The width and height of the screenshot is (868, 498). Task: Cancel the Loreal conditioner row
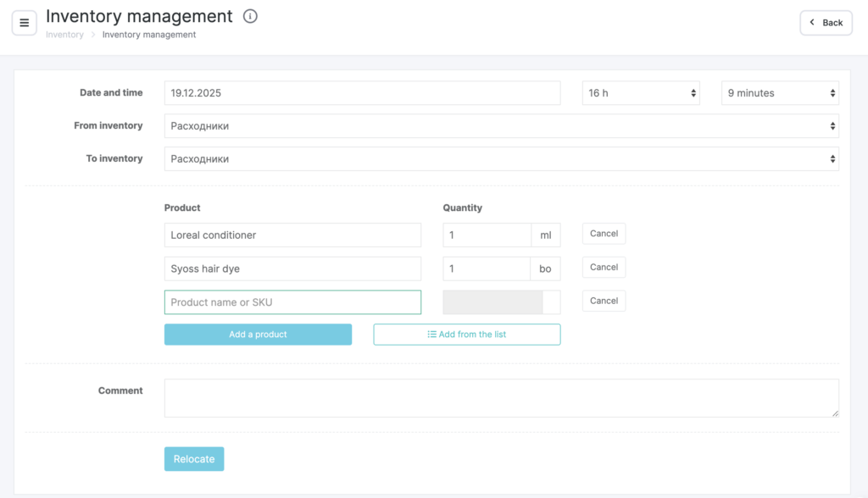pos(604,234)
